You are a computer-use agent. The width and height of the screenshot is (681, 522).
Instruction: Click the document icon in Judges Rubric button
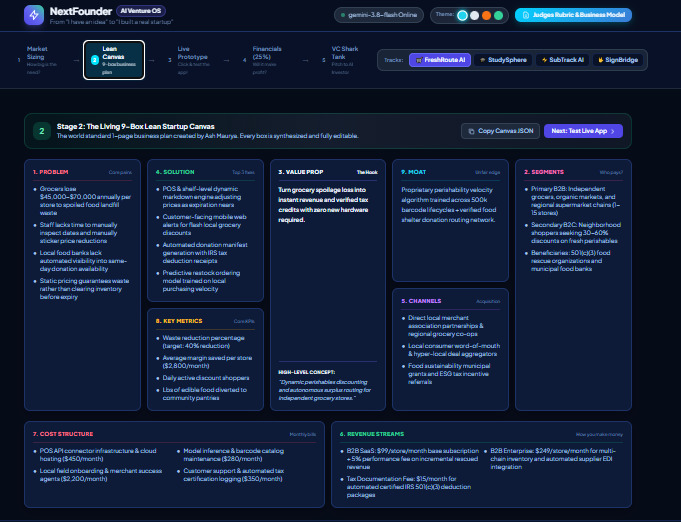tap(526, 15)
